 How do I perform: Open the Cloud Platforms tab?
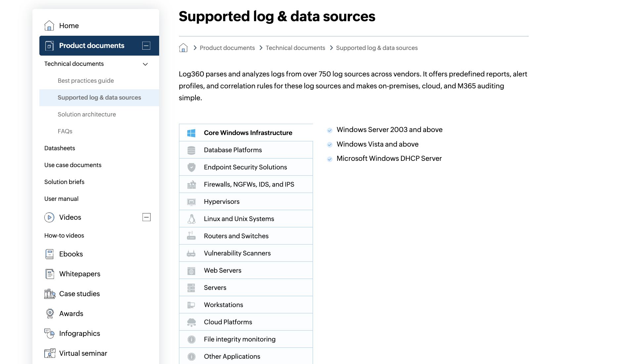click(x=246, y=322)
